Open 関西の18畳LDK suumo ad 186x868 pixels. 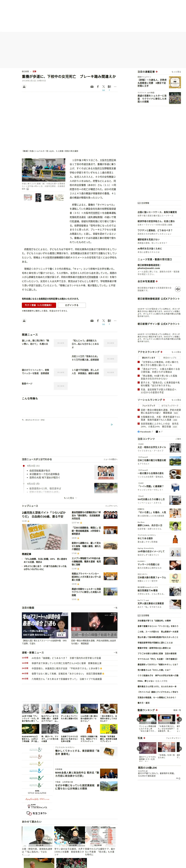pyautogui.click(x=147, y=768)
